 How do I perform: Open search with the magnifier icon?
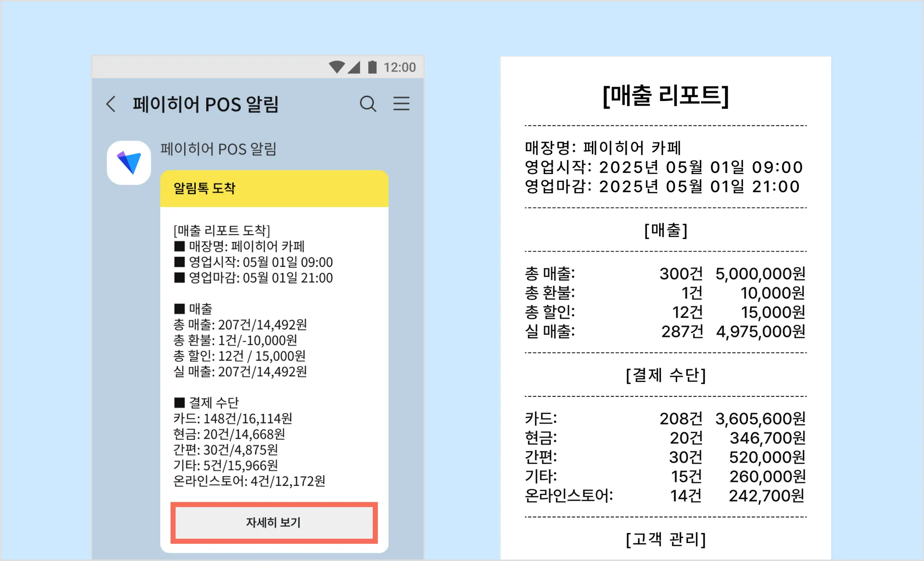[368, 104]
